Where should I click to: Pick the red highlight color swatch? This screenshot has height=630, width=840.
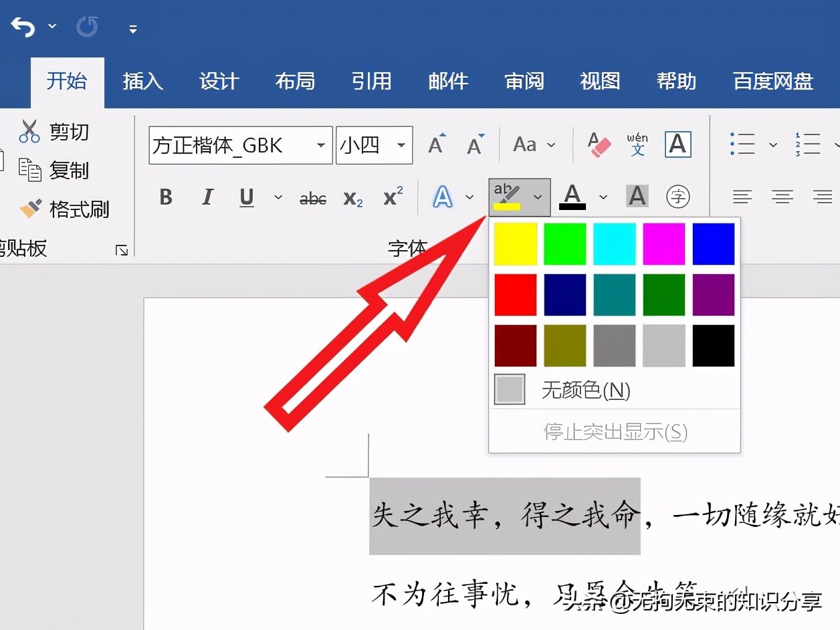coord(515,294)
